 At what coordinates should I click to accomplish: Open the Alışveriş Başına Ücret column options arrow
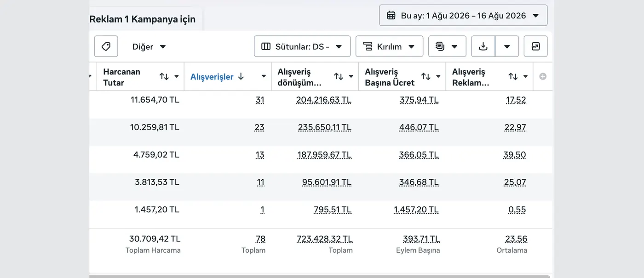438,77
